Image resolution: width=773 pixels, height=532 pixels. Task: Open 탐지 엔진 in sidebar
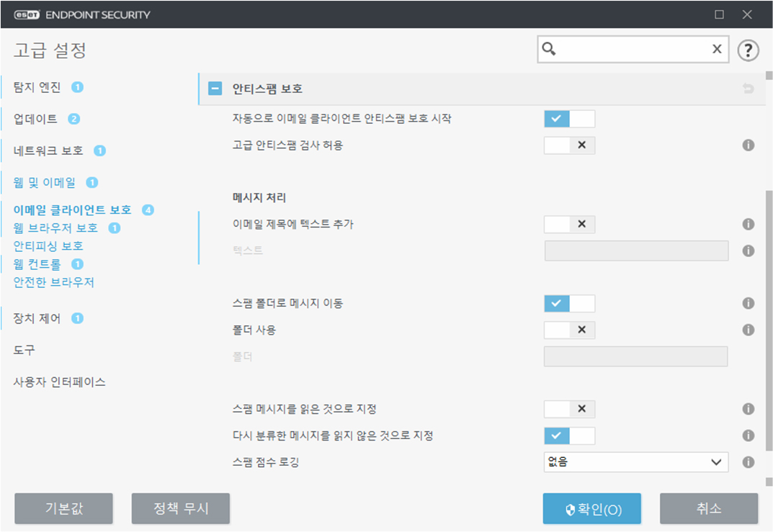pos(37,87)
